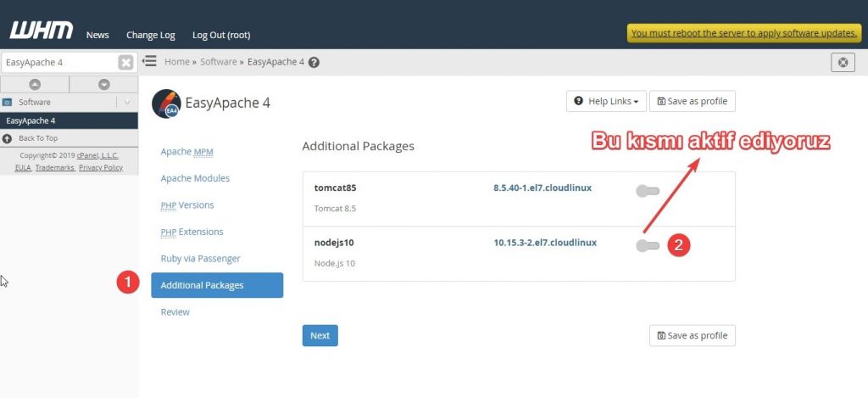The width and height of the screenshot is (868, 398).
Task: Click the reboot server update notice
Action: point(744,33)
